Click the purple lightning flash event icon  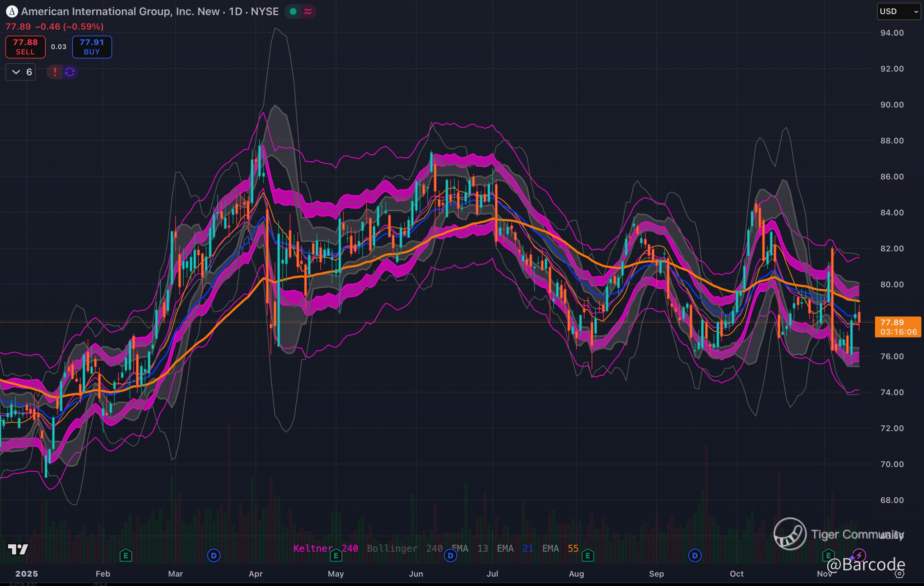pos(859,555)
